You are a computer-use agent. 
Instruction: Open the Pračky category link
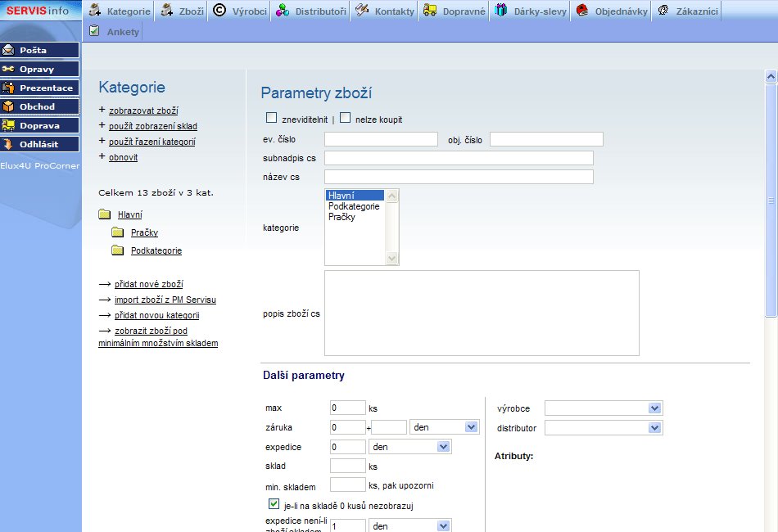coord(144,232)
